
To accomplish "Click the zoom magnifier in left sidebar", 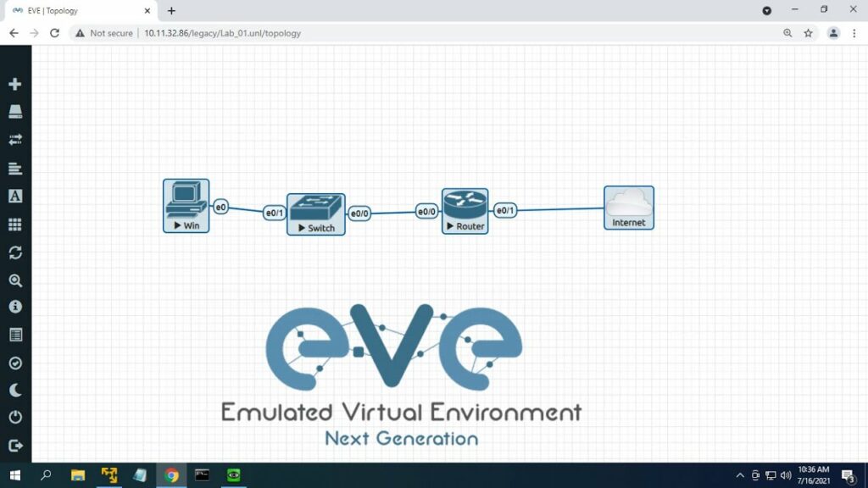I will pos(15,280).
